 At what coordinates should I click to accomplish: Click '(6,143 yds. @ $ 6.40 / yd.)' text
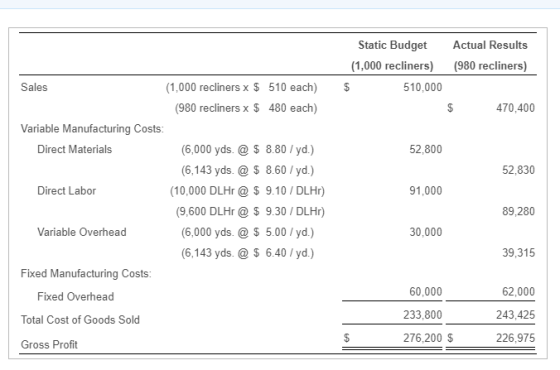(x=247, y=253)
